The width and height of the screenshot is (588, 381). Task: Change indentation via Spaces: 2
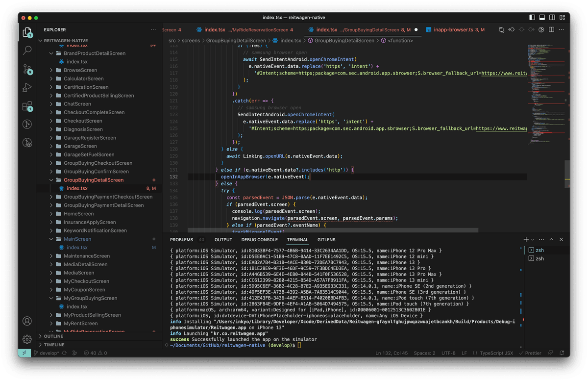tap(424, 353)
